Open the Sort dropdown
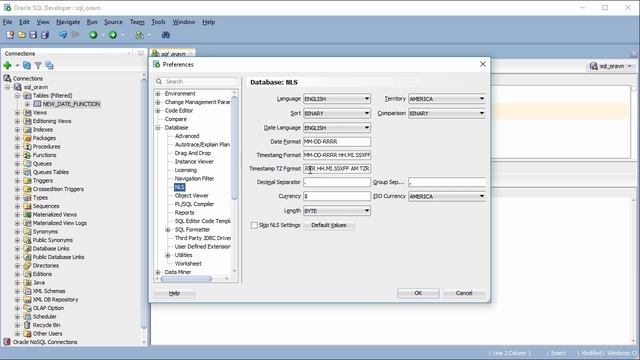The height and width of the screenshot is (360, 640). [x=367, y=113]
